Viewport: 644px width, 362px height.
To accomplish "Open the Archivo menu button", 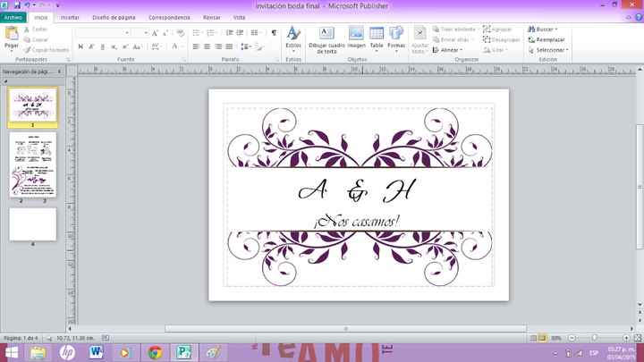I will click(x=14, y=17).
